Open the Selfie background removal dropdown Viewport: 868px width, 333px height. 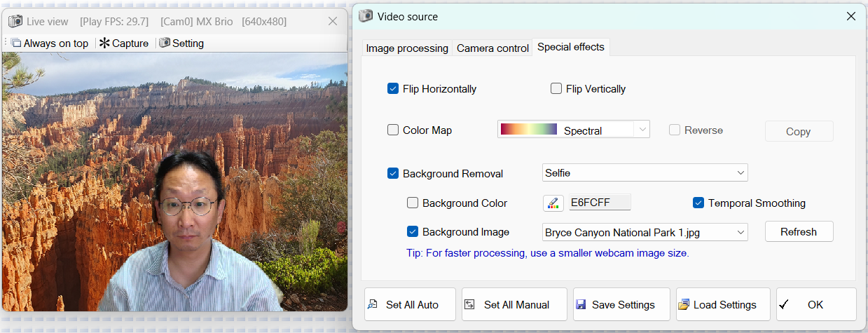point(645,172)
